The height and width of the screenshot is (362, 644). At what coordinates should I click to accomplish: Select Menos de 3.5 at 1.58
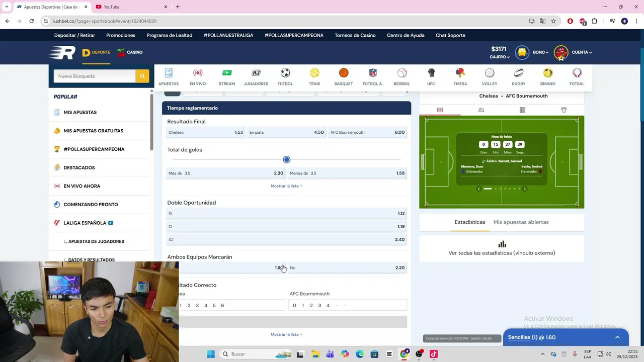click(x=347, y=173)
